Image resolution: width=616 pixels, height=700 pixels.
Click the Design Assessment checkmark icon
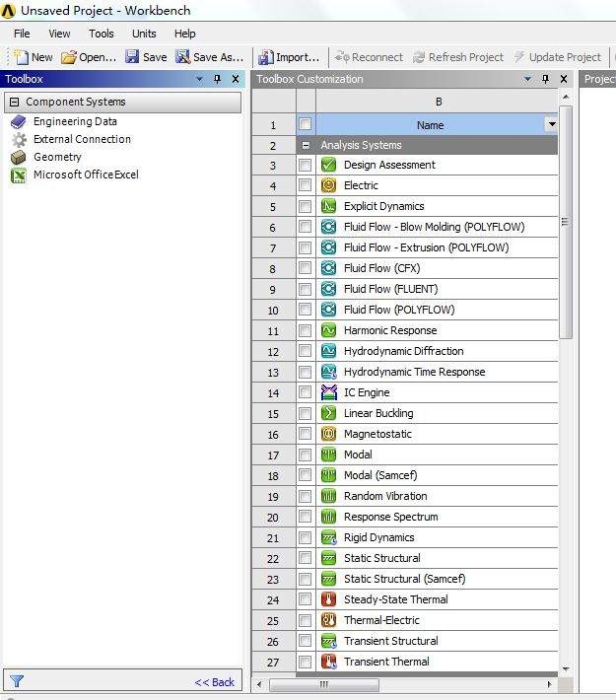tap(329, 165)
